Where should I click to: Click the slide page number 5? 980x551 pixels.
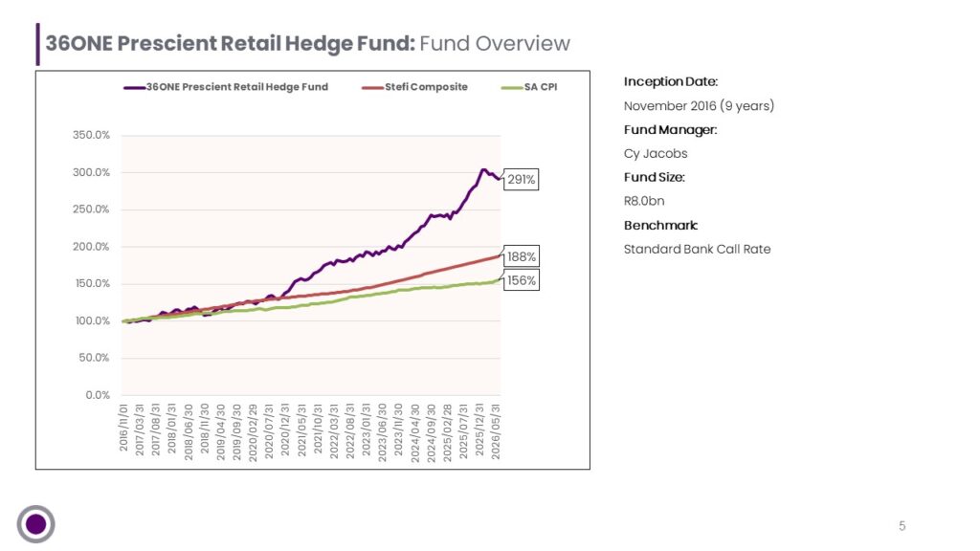coord(902,526)
